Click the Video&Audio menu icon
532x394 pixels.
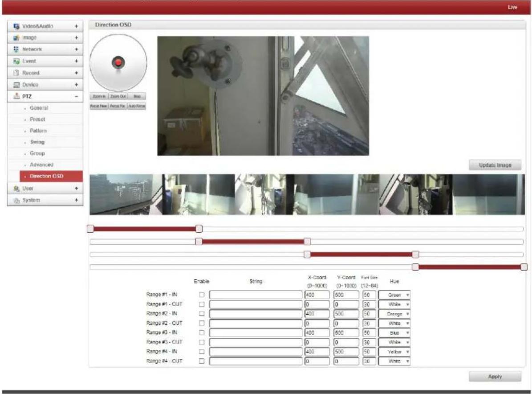[x=16, y=26]
